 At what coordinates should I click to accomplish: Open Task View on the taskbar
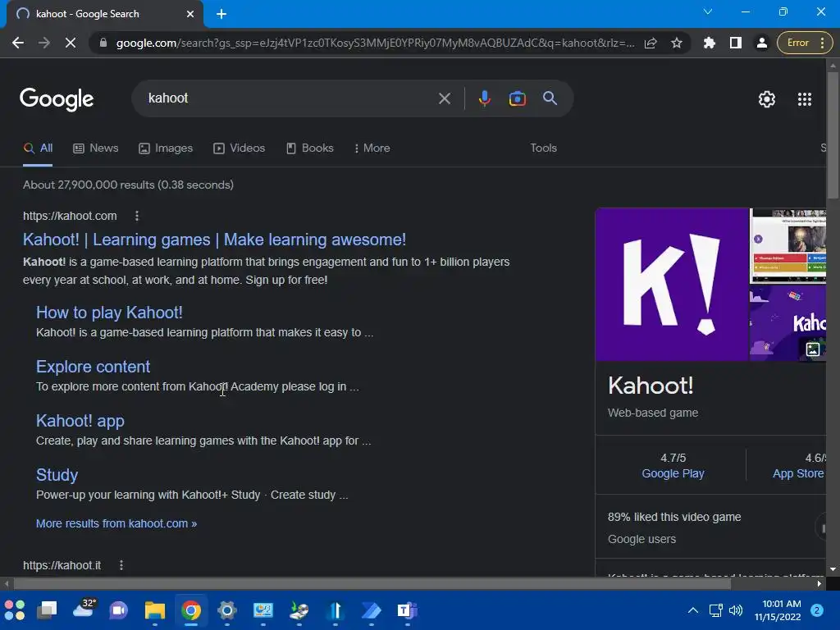pyautogui.click(x=47, y=610)
